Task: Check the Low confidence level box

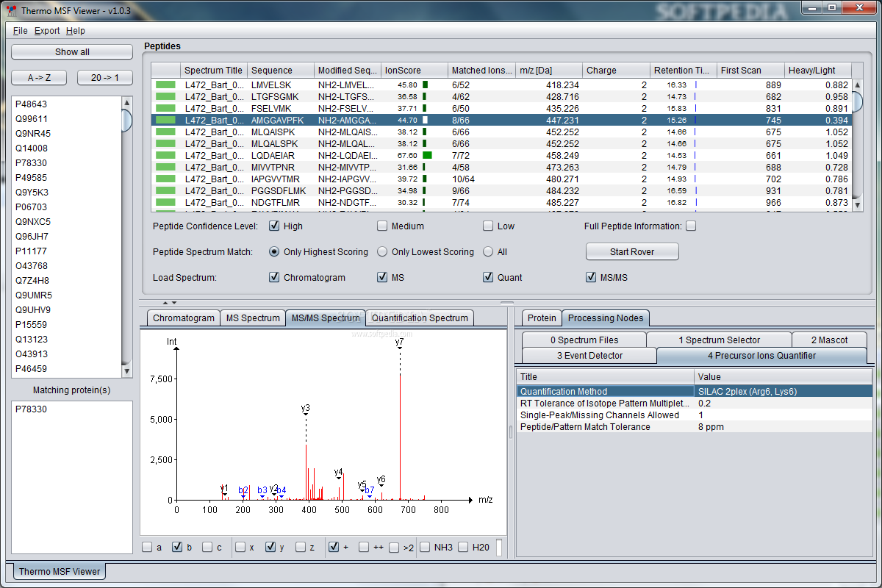Action: point(488,226)
